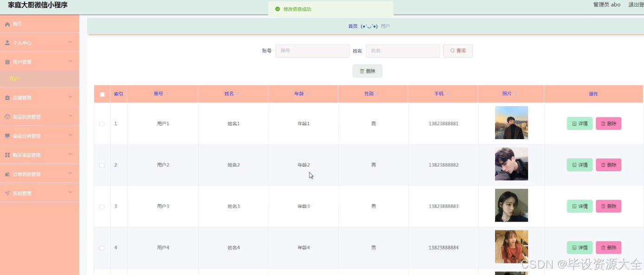Screen dimensions: 644x275
Task: Focus the 账号 search input field
Action: click(312, 51)
